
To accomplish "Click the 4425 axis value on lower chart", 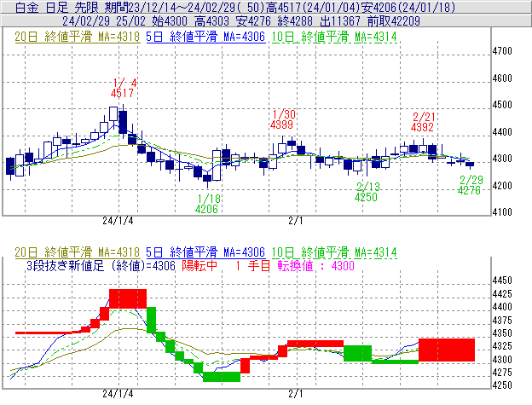I will click(x=502, y=294).
